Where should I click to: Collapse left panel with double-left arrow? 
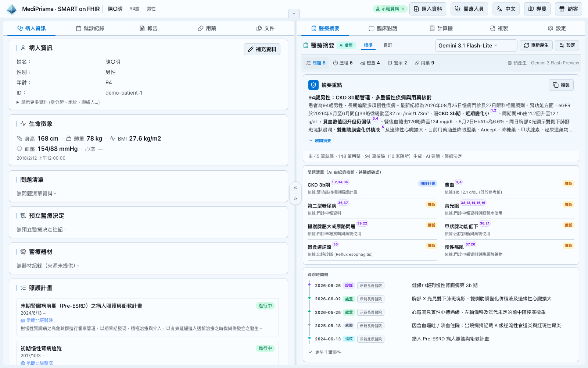point(295,188)
